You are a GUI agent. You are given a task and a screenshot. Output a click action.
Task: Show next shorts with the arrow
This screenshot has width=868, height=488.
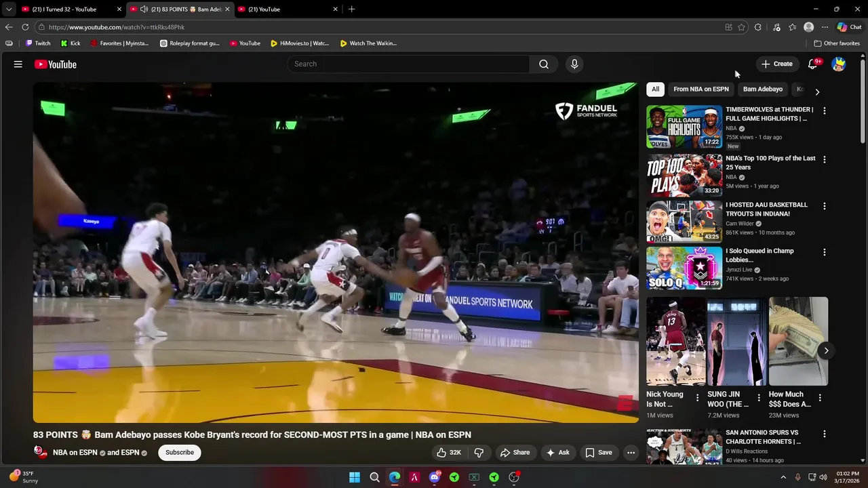click(x=826, y=350)
